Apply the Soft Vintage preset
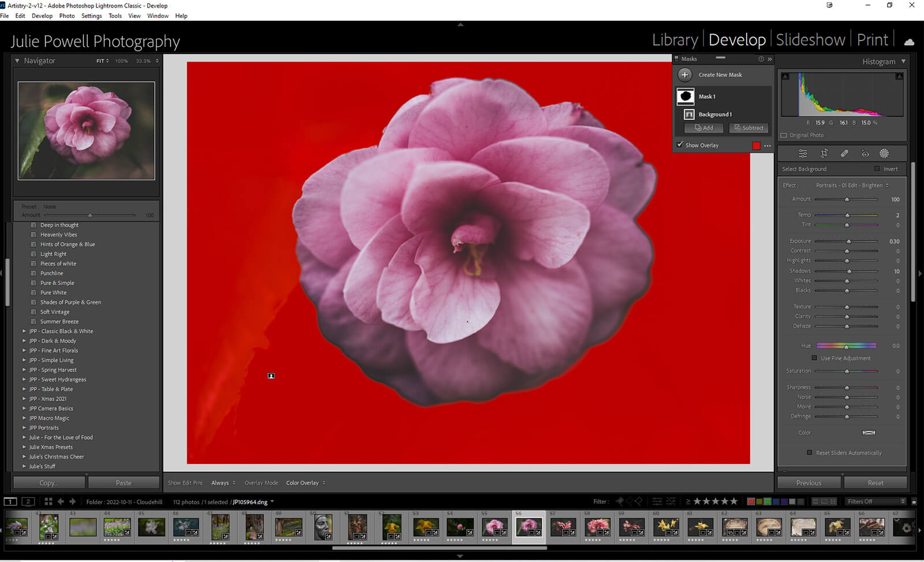This screenshot has height=562, width=924. pos(55,312)
